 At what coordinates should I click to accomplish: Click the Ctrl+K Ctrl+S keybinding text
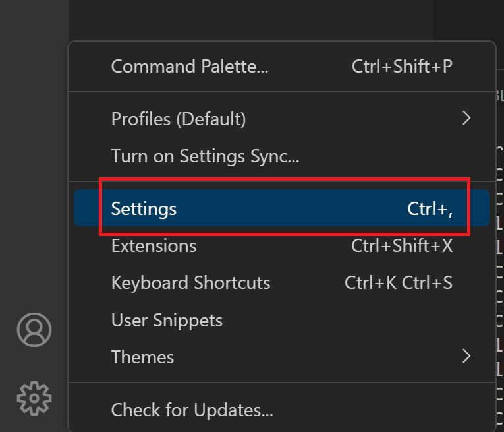pyautogui.click(x=398, y=283)
